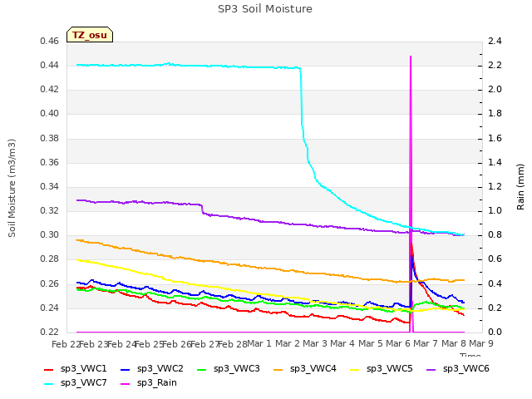
Task: Click the orange sp3_VWC4 legend color marker
Action: coord(278,369)
